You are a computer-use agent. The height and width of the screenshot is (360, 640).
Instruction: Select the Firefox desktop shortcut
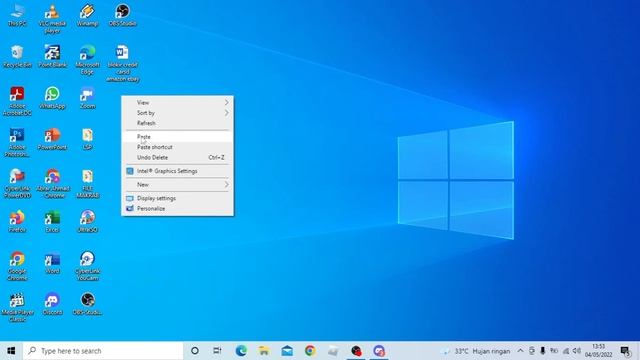[x=17, y=222]
